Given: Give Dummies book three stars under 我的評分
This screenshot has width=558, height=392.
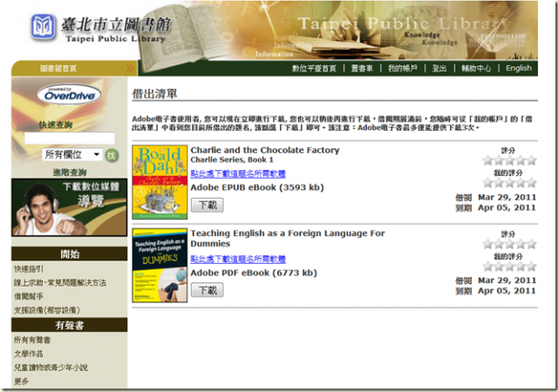Looking at the screenshot, I should pos(509,266).
